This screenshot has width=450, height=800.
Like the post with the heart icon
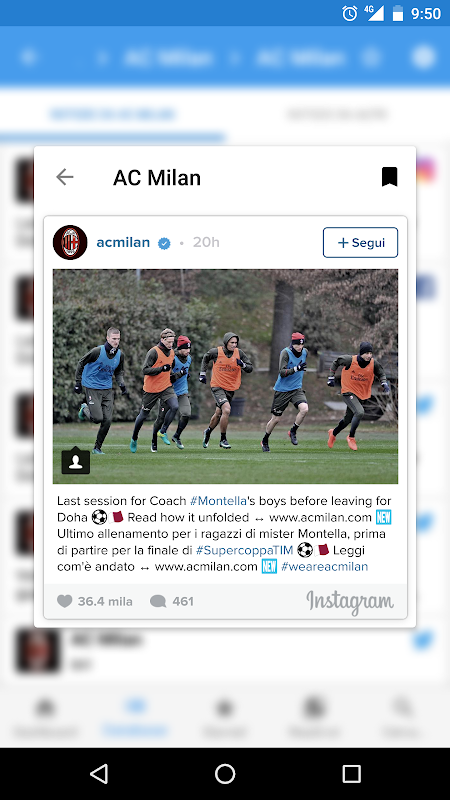click(64, 602)
